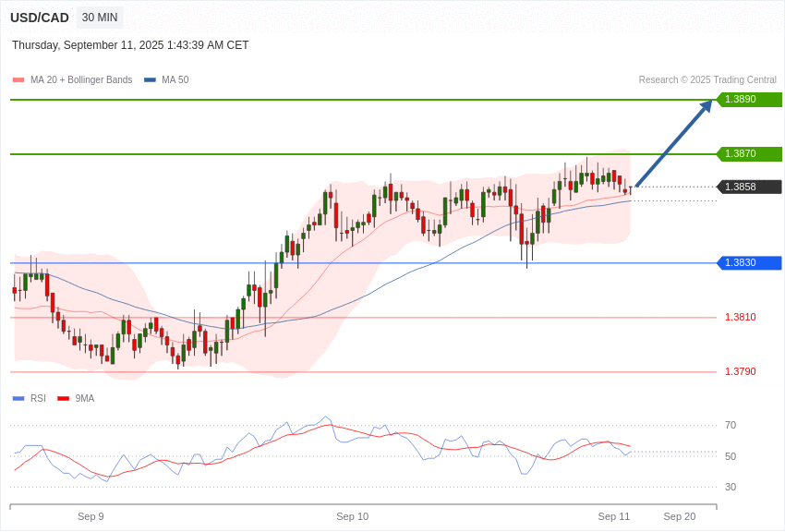This screenshot has height=532, width=785.
Task: Click the red 9MA legend marker
Action: (x=63, y=399)
